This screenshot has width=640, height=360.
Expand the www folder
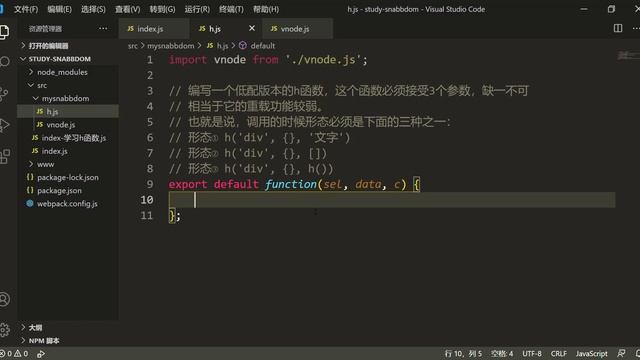click(31, 164)
